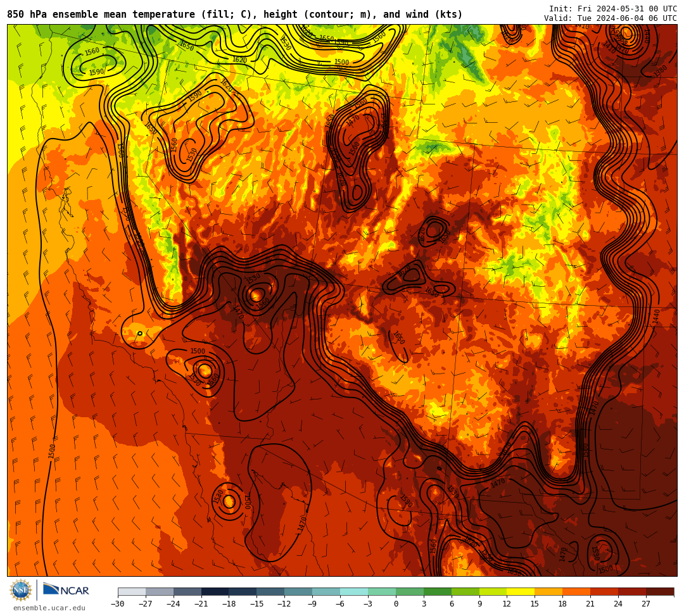Click the Init: Fri 2024-05-31 00 UTC text

(613, 9)
